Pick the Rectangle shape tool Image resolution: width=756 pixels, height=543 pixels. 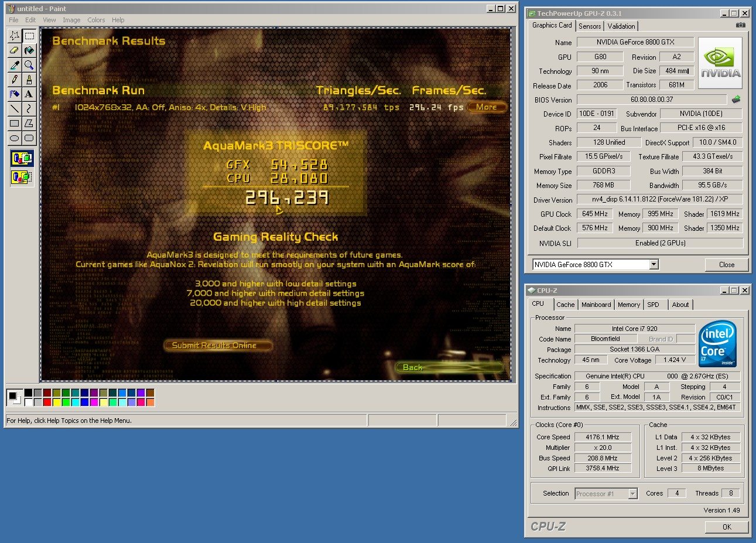[x=15, y=123]
